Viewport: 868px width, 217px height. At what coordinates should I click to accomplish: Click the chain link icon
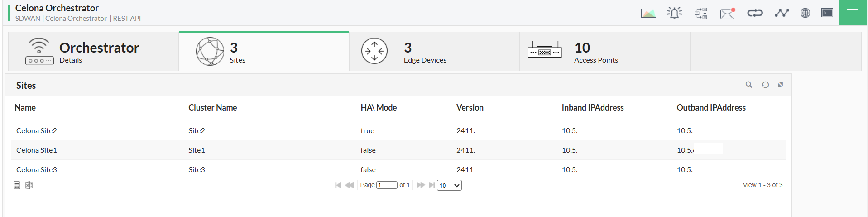pos(755,13)
